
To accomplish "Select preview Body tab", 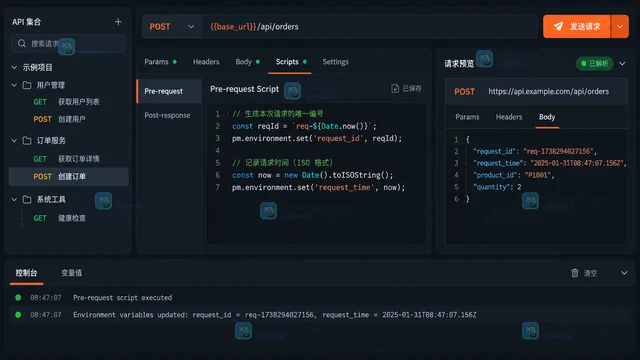I will (547, 117).
